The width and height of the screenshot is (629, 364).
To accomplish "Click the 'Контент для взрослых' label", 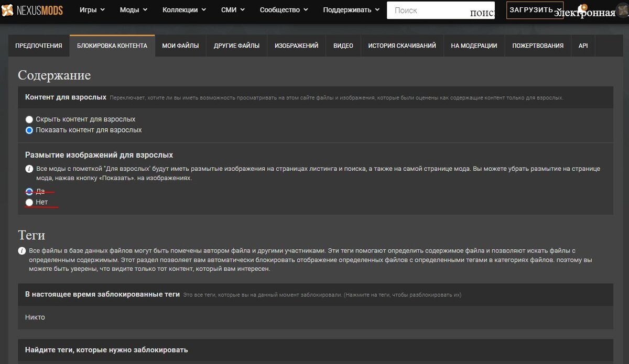I will point(66,97).
